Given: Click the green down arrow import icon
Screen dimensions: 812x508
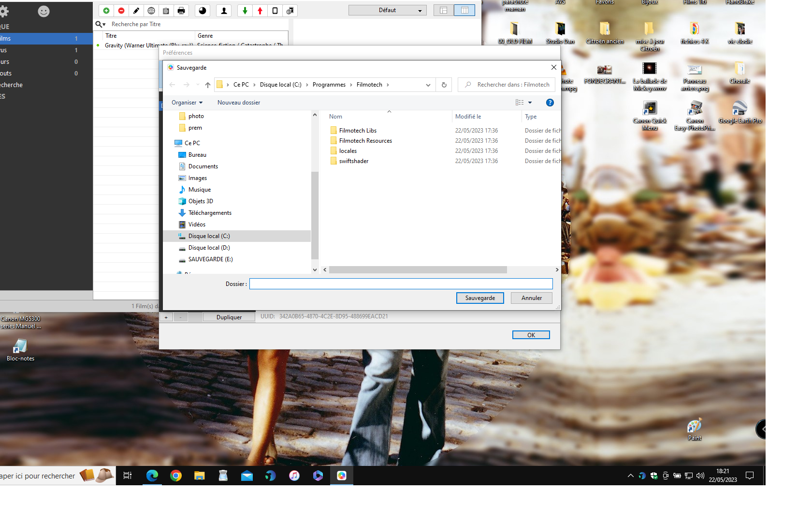Looking at the screenshot, I should [x=245, y=11].
